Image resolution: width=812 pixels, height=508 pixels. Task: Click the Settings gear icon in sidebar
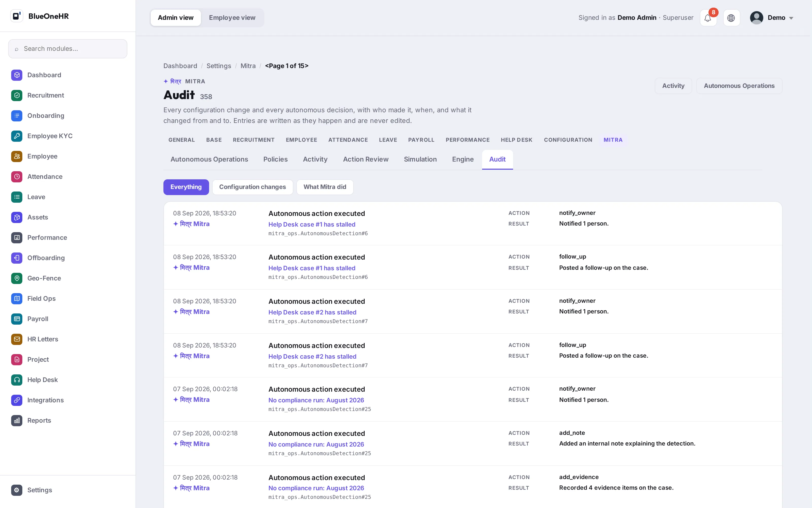(17, 490)
